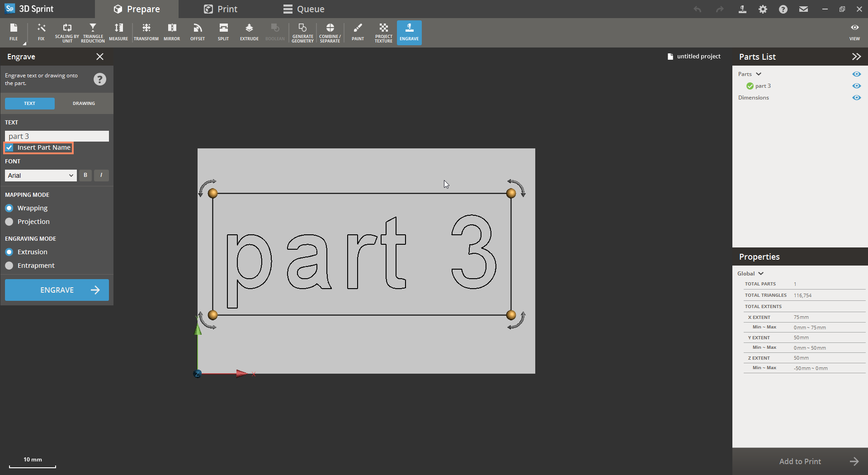
Task: Select the Project Texture tool
Action: coord(383,33)
